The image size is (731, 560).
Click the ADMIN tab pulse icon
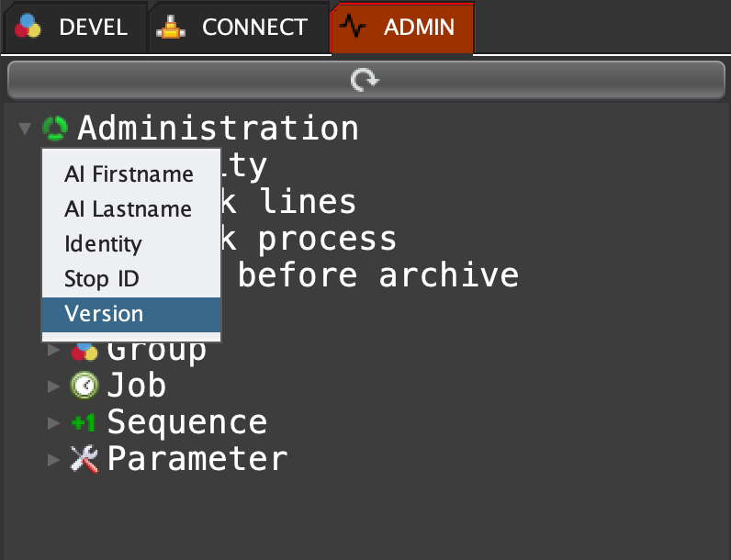(353, 28)
